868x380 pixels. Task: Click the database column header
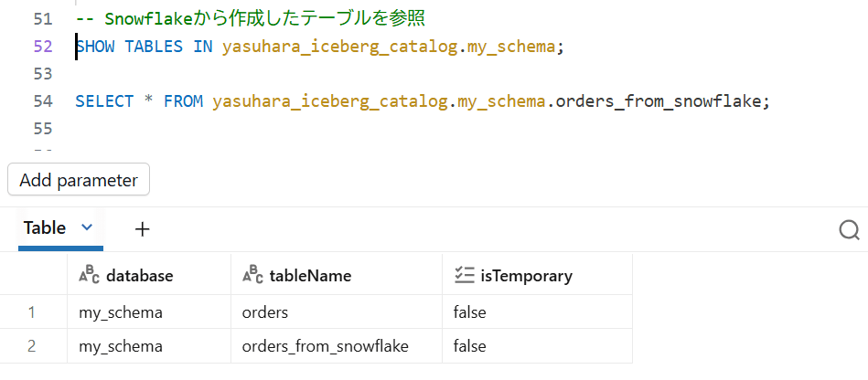pyautogui.click(x=139, y=275)
